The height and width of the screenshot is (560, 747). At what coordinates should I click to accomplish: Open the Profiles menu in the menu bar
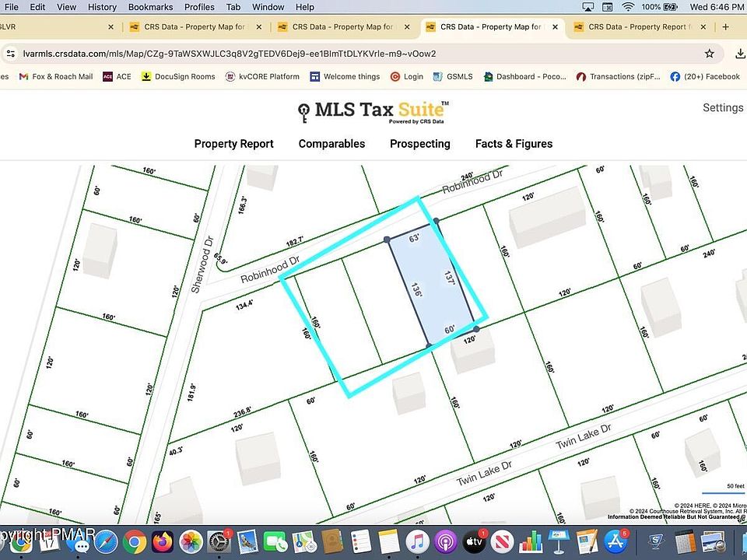(x=199, y=7)
